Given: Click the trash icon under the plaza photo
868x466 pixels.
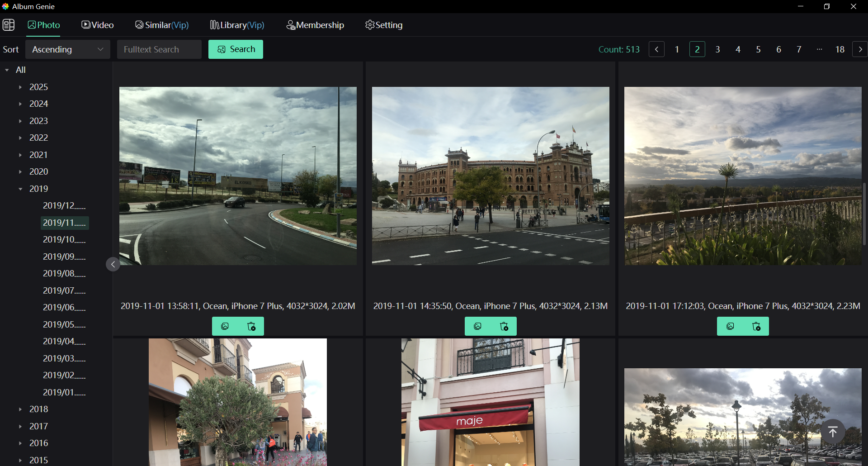Looking at the screenshot, I should click(x=504, y=326).
